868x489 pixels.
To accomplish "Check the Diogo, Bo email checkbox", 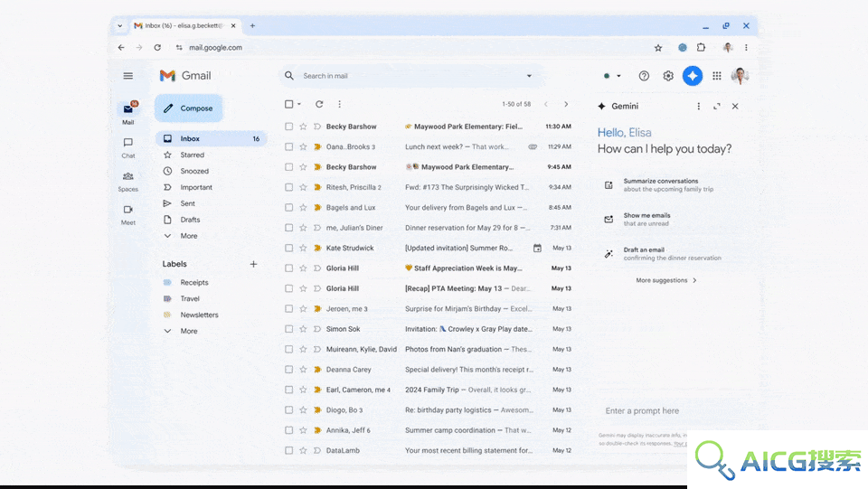I will tap(289, 409).
